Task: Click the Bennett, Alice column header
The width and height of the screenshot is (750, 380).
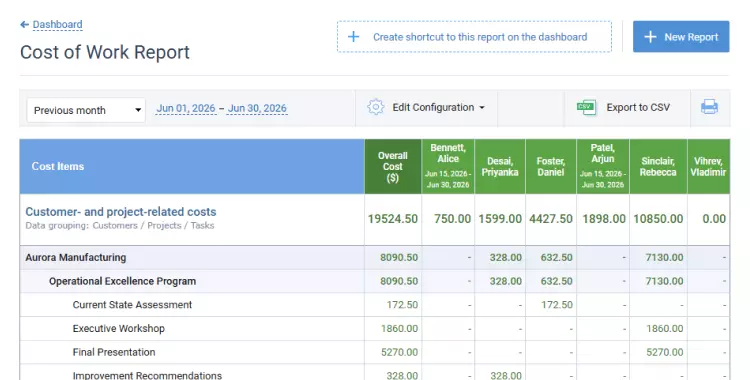Action: coord(448,167)
